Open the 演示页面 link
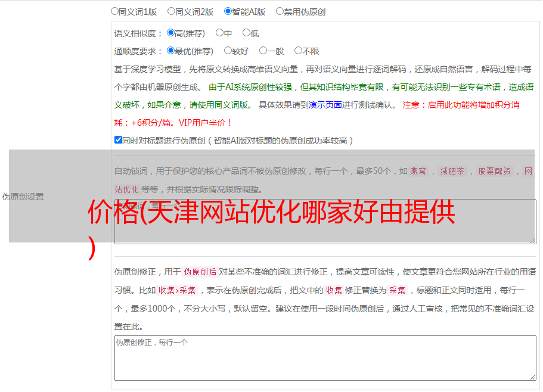The image size is (543, 392). [325, 105]
